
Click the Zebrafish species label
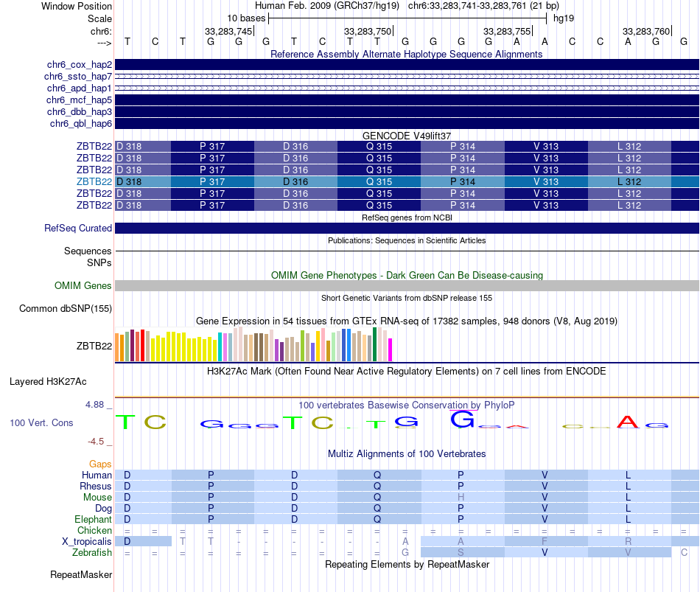click(x=92, y=553)
